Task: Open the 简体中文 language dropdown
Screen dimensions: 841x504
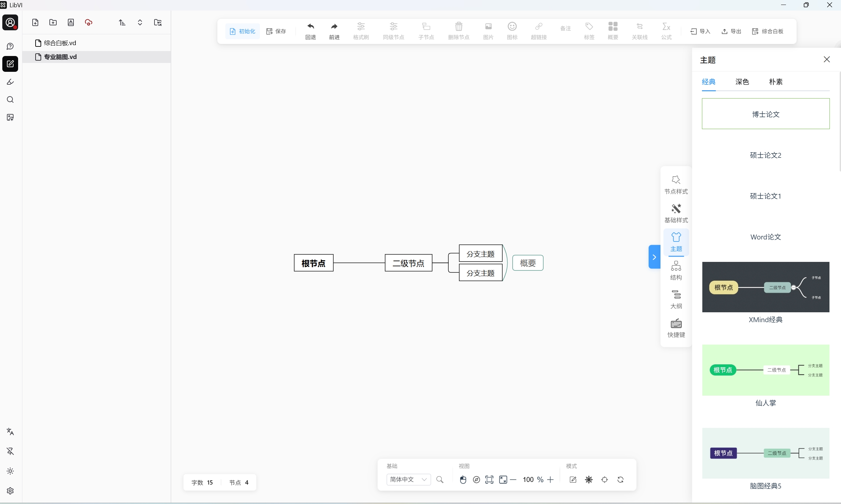Action: 408,480
